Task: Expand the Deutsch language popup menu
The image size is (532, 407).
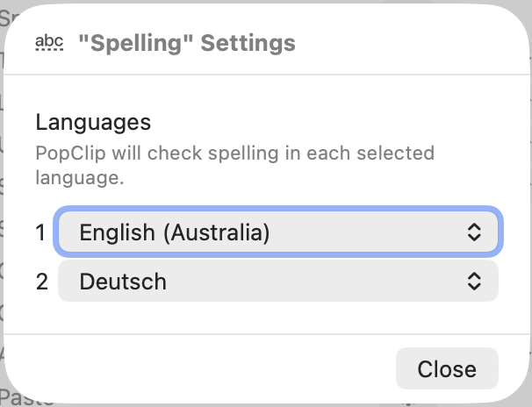Action: (277, 282)
